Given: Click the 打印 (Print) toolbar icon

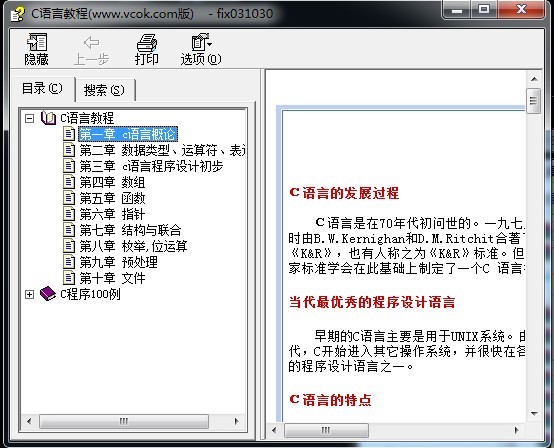Looking at the screenshot, I should [147, 42].
